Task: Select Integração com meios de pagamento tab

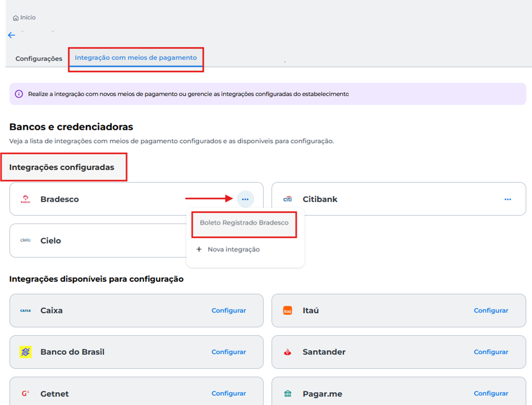Action: click(136, 58)
